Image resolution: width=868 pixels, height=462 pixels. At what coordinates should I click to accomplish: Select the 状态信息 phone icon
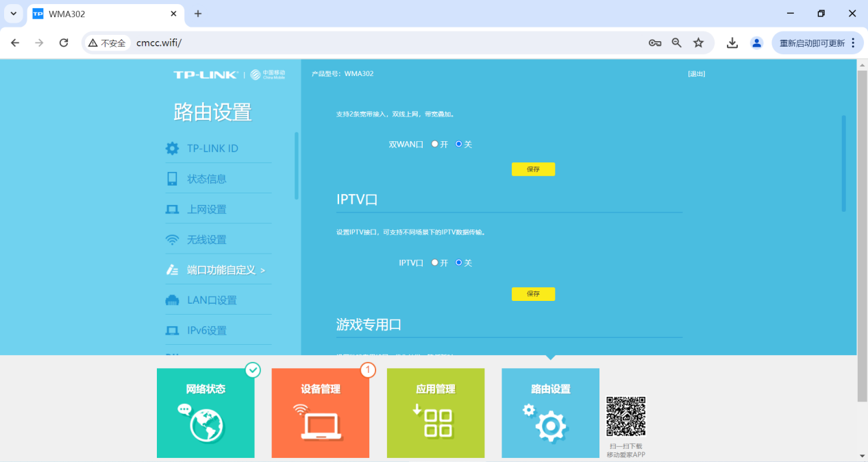[x=172, y=179]
